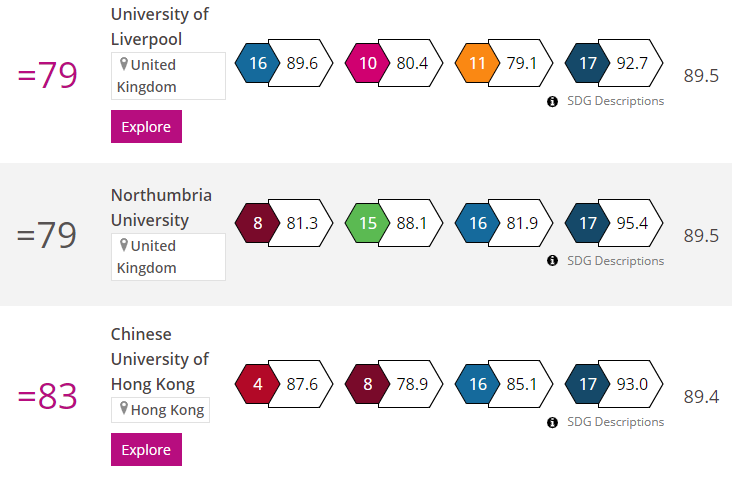Show SDG Descriptions for Northumbria University
The height and width of the screenshot is (478, 732).
click(614, 261)
